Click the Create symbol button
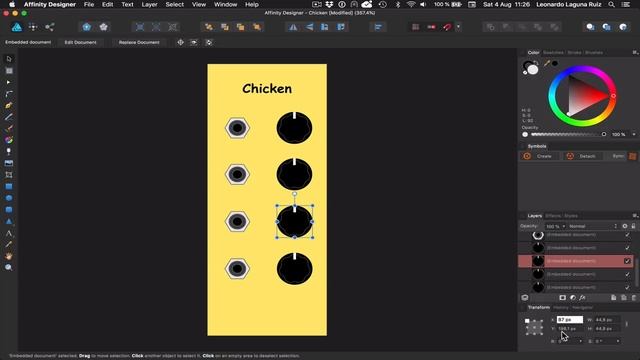Viewport: 640px width, 360px height. (x=540, y=156)
